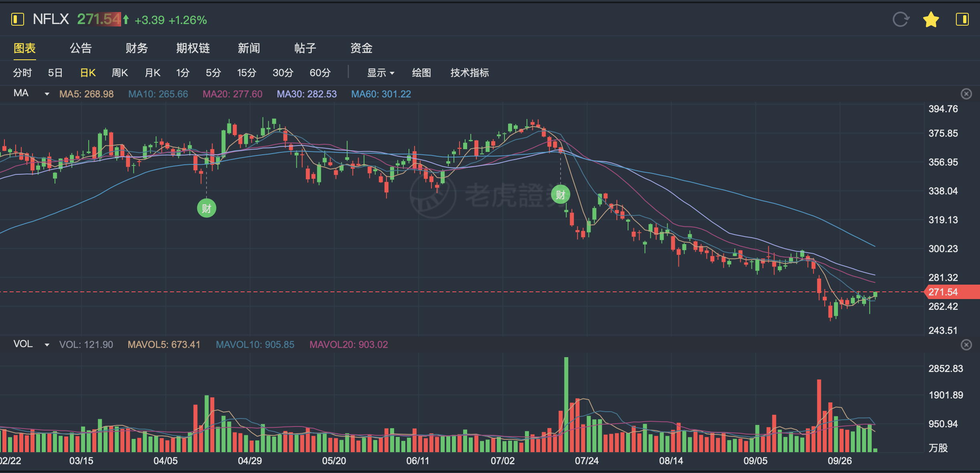Click the MA5: 268.98 label
Screen dimensions: 980x473
tap(87, 94)
